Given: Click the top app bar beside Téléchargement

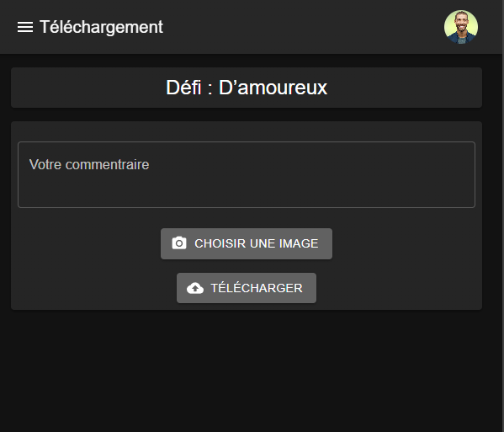Looking at the screenshot, I should (x=302, y=27).
